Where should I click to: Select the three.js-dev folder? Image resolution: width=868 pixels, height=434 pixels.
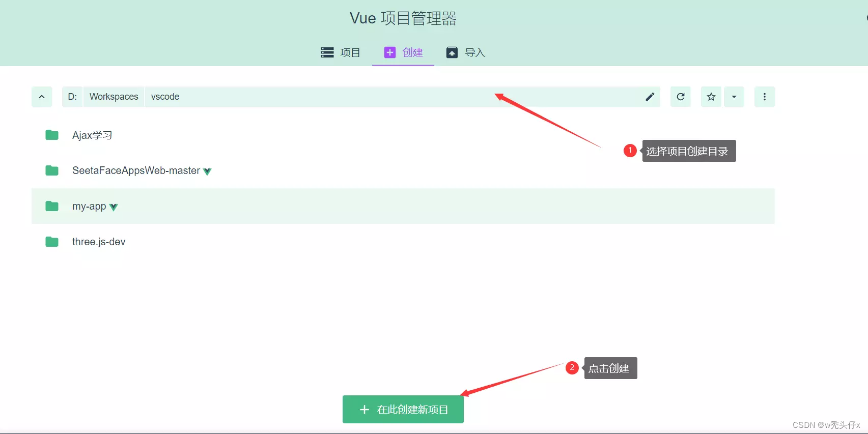pyautogui.click(x=99, y=242)
